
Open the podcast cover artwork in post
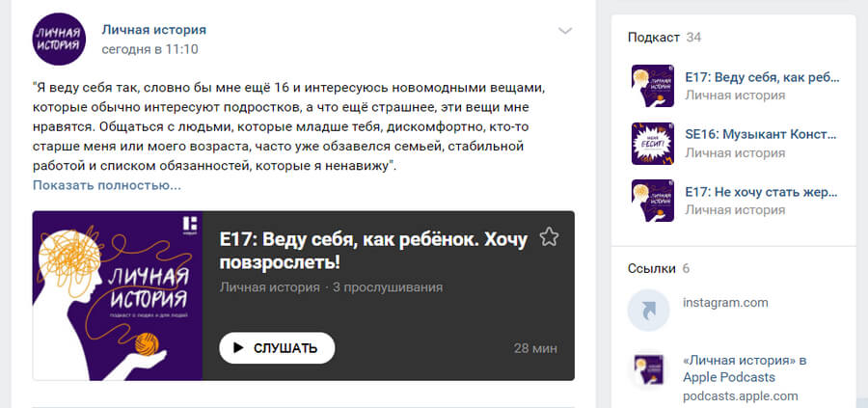118,296
